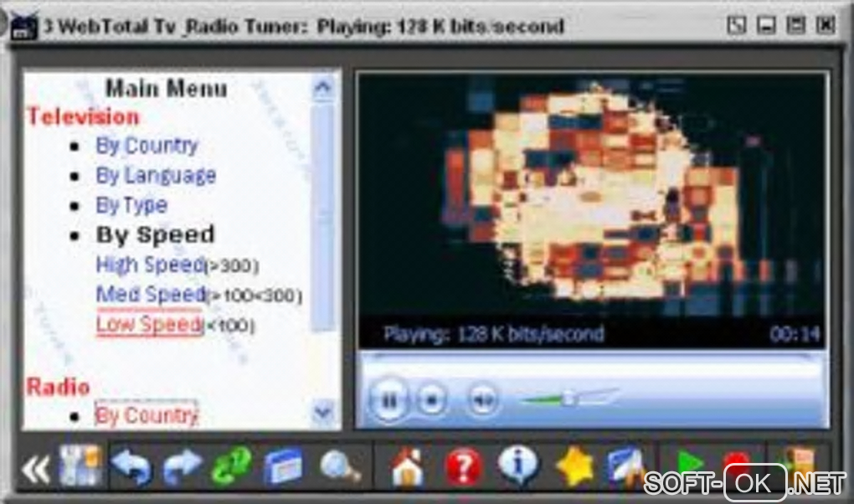Click the 00:14 elapsed time display
This screenshot has height=504, width=854.
coord(794,334)
